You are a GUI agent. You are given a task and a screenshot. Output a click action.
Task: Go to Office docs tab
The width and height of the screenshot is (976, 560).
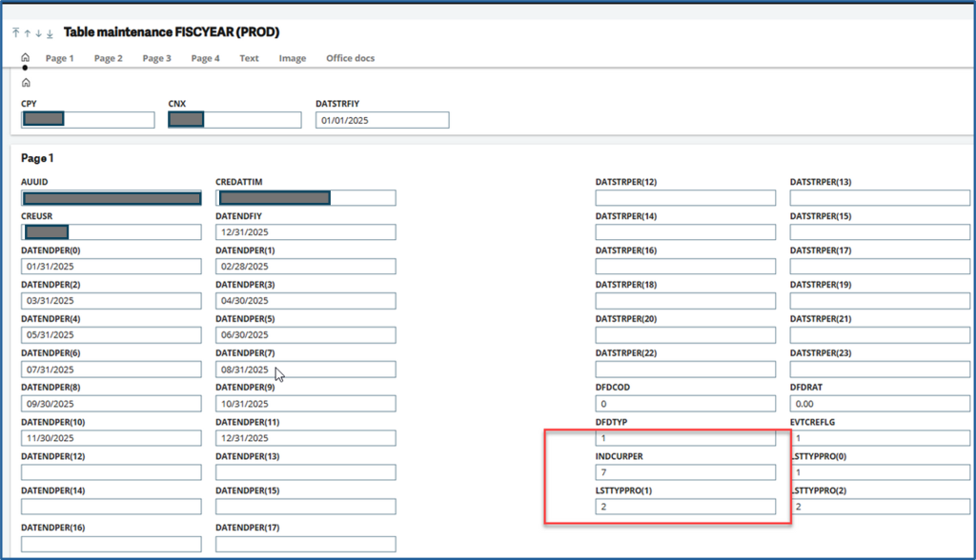coord(350,59)
